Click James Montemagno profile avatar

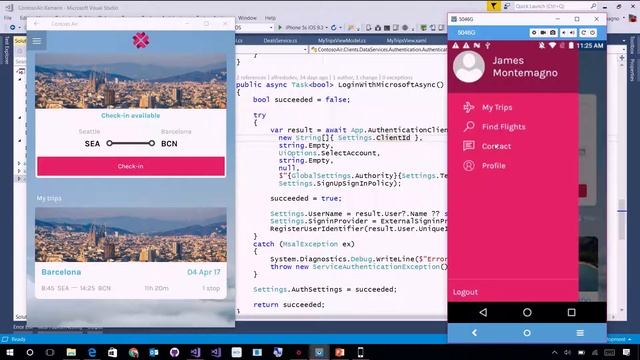tap(469, 67)
